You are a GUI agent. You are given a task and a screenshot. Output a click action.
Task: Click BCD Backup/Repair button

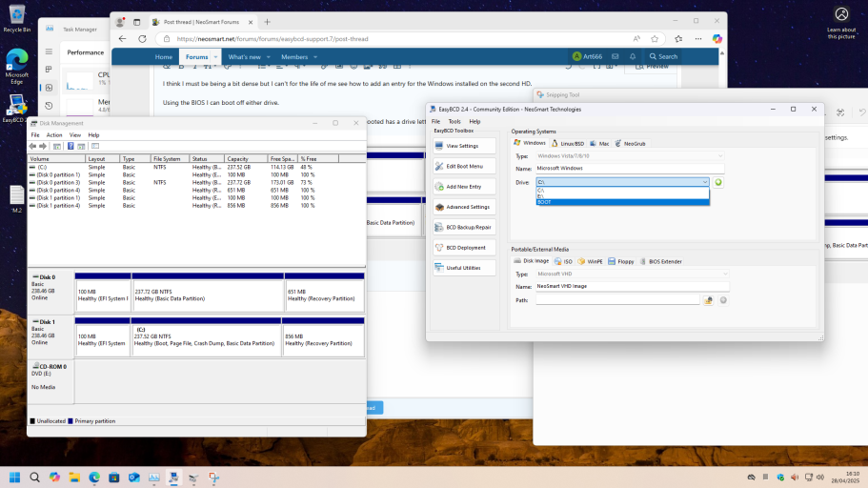click(x=464, y=227)
